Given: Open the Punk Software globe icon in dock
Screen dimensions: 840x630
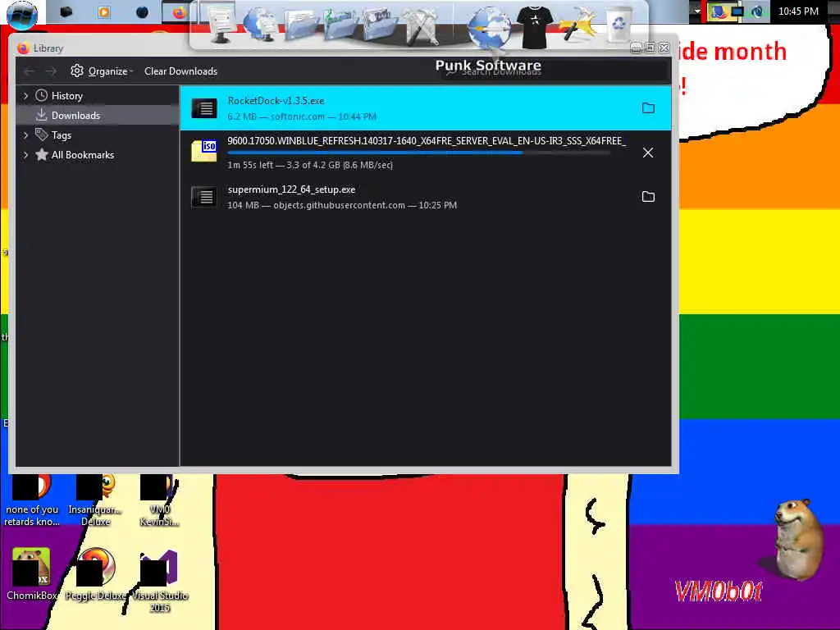Looking at the screenshot, I should click(489, 27).
